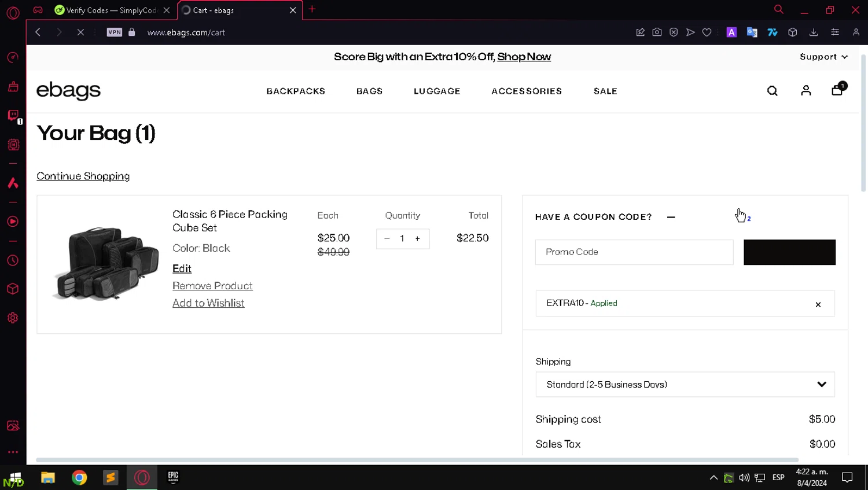Open the ebags search icon
The height and width of the screenshot is (490, 868).
tap(772, 91)
